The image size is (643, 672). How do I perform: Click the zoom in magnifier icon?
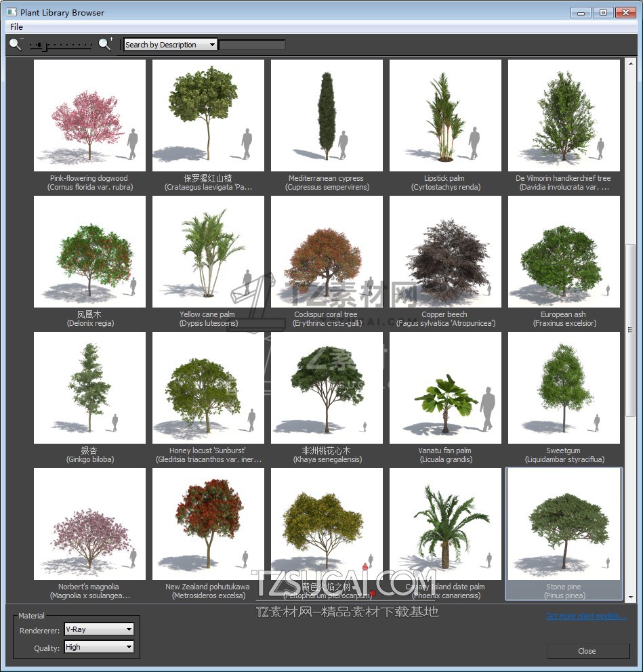tap(106, 44)
